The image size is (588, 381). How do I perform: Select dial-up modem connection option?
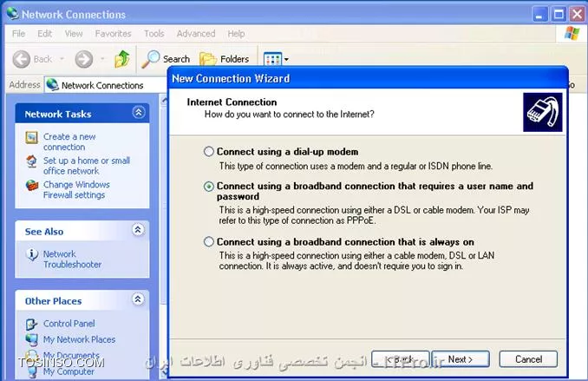(x=209, y=152)
